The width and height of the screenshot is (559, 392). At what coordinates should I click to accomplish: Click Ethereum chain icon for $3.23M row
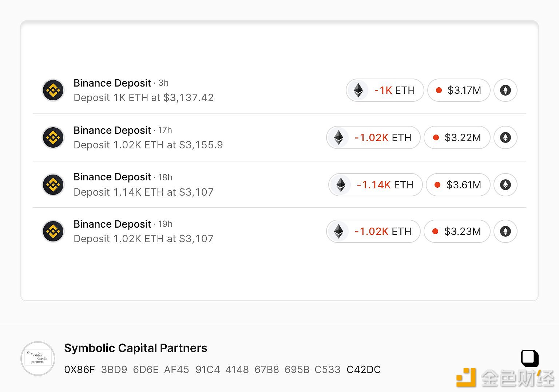[x=505, y=231]
